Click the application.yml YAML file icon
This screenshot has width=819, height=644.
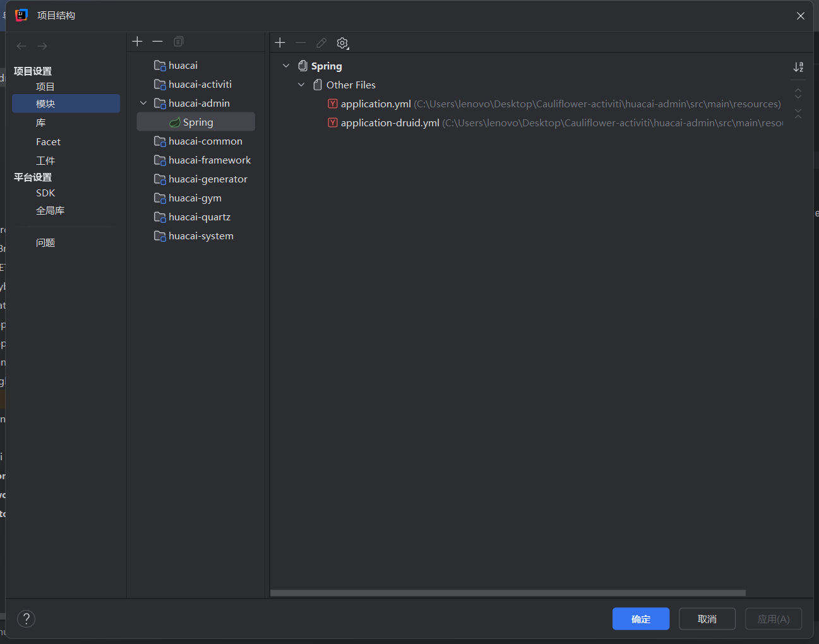click(x=333, y=104)
